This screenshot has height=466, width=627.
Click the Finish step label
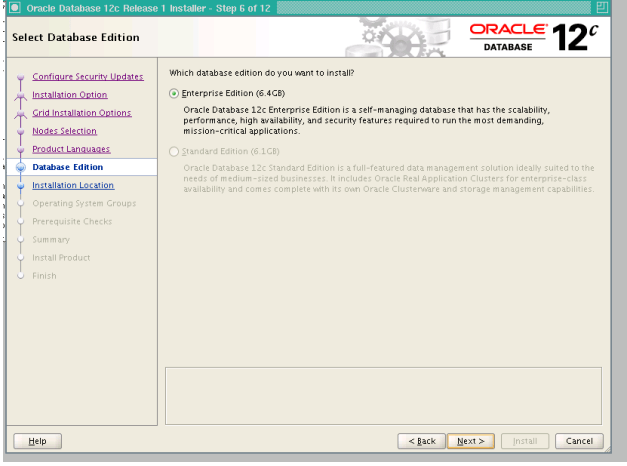pyautogui.click(x=44, y=276)
